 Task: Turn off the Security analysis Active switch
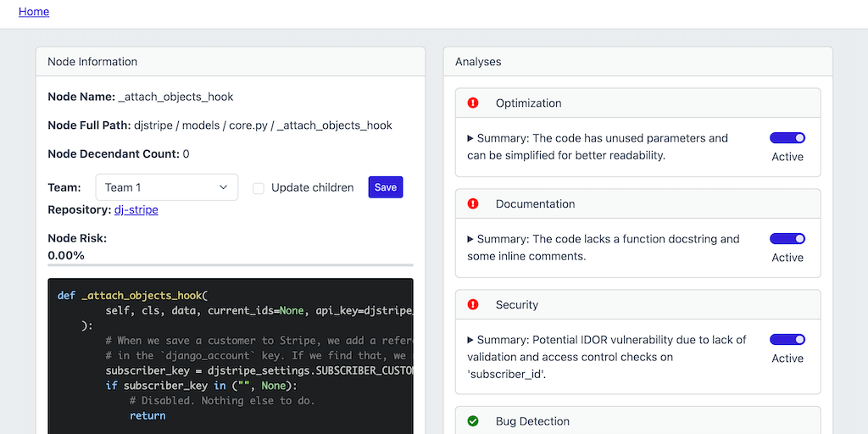(787, 340)
